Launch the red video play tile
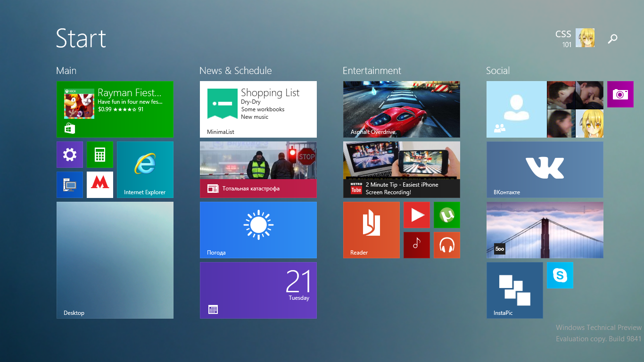Image resolution: width=644 pixels, height=362 pixels. pos(417,215)
